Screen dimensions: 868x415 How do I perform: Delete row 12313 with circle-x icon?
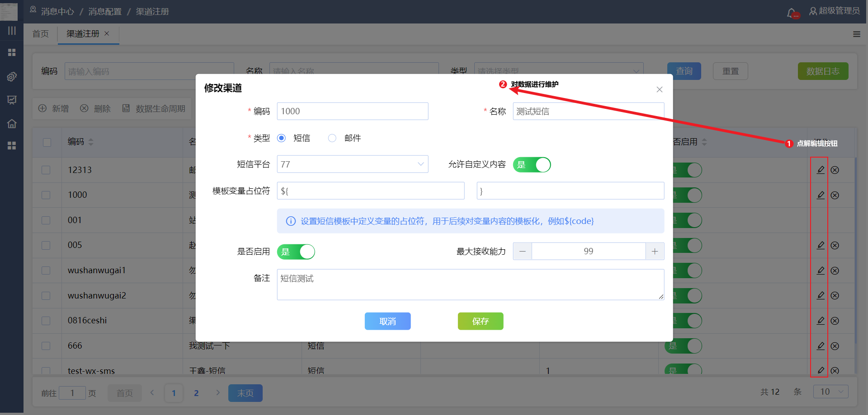click(x=835, y=170)
